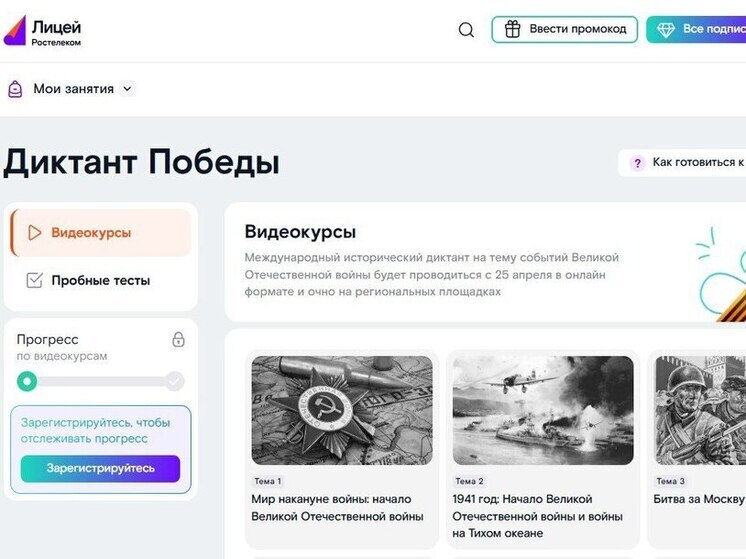Click the checkbox icon next to Пробные тесты

[x=35, y=281]
